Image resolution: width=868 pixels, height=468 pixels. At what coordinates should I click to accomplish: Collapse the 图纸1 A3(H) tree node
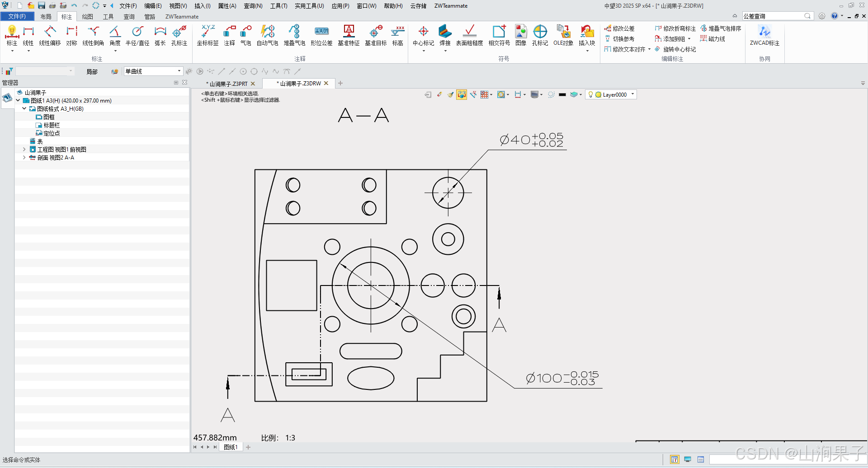18,100
